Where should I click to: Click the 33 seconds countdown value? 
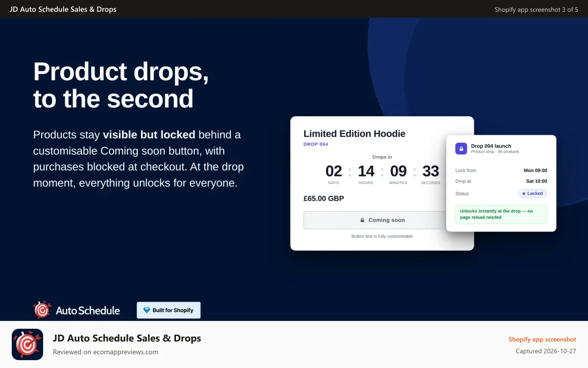[431, 171]
